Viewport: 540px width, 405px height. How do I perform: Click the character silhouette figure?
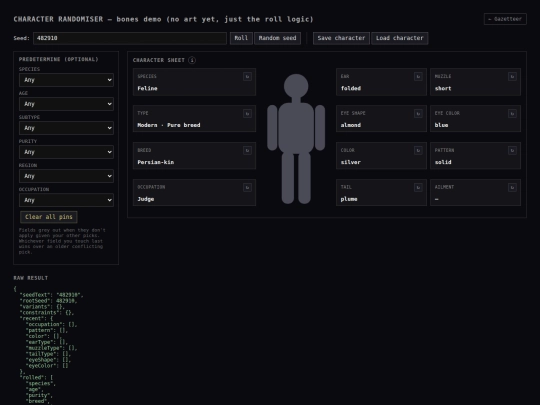296,139
